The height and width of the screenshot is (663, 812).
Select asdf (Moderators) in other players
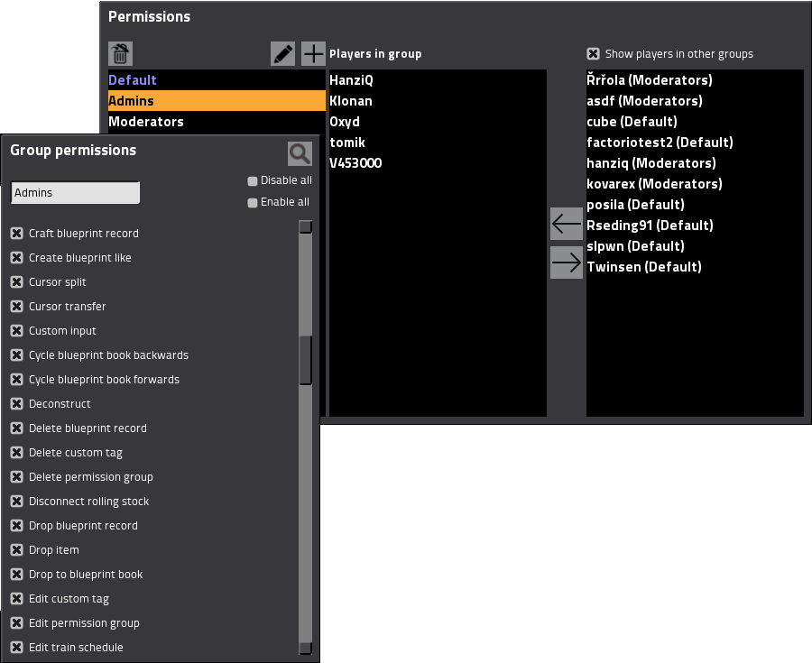pyautogui.click(x=695, y=101)
